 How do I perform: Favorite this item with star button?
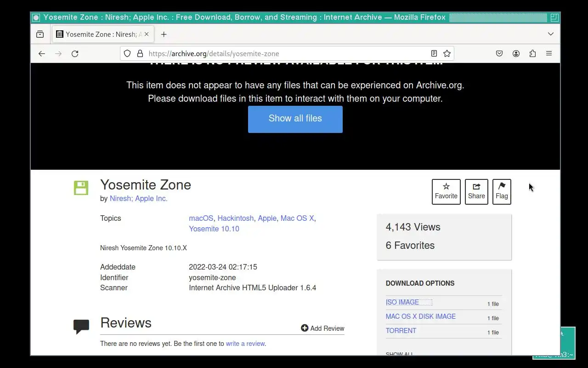[446, 191]
